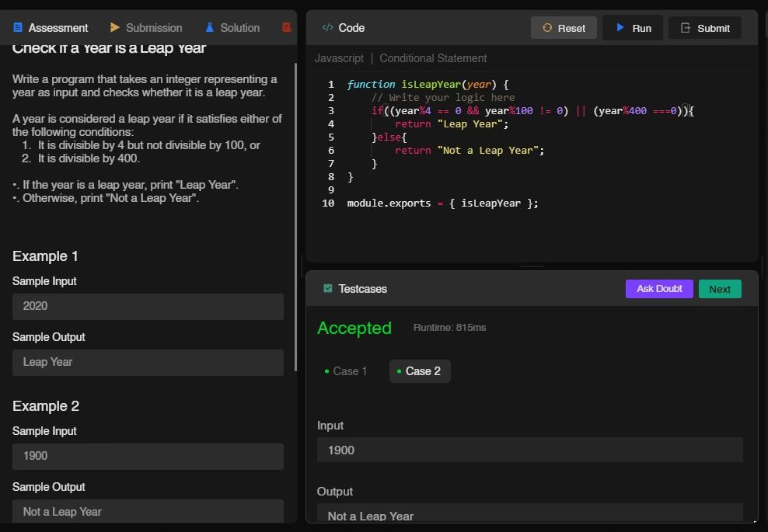Click the Submit arrow icon
Viewport: 768px width, 532px height.
point(686,28)
